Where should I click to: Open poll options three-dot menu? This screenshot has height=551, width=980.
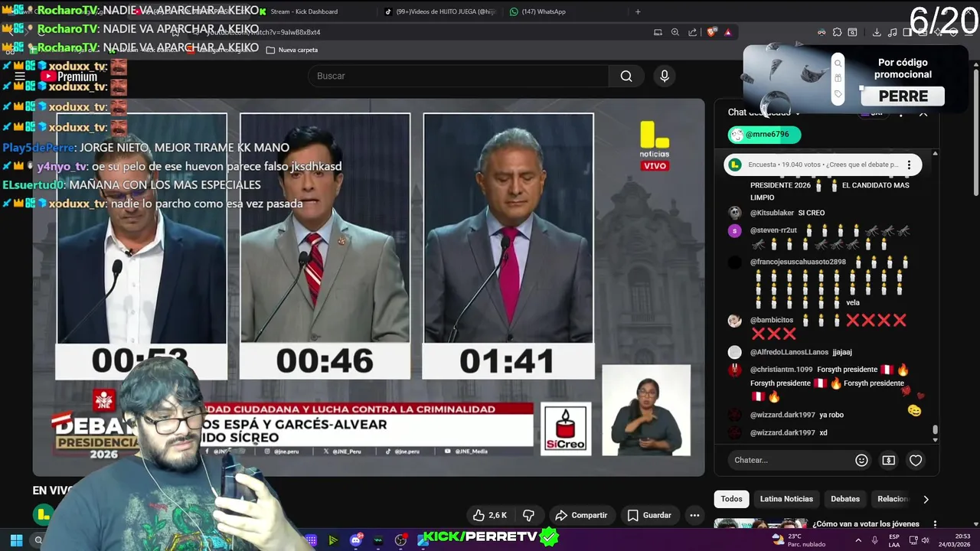click(909, 165)
